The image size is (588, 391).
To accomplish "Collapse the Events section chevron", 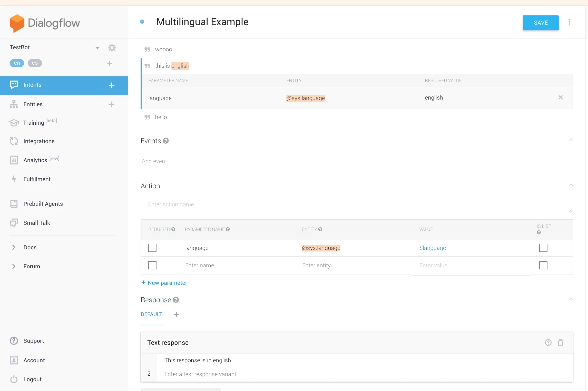I will pyautogui.click(x=571, y=140).
